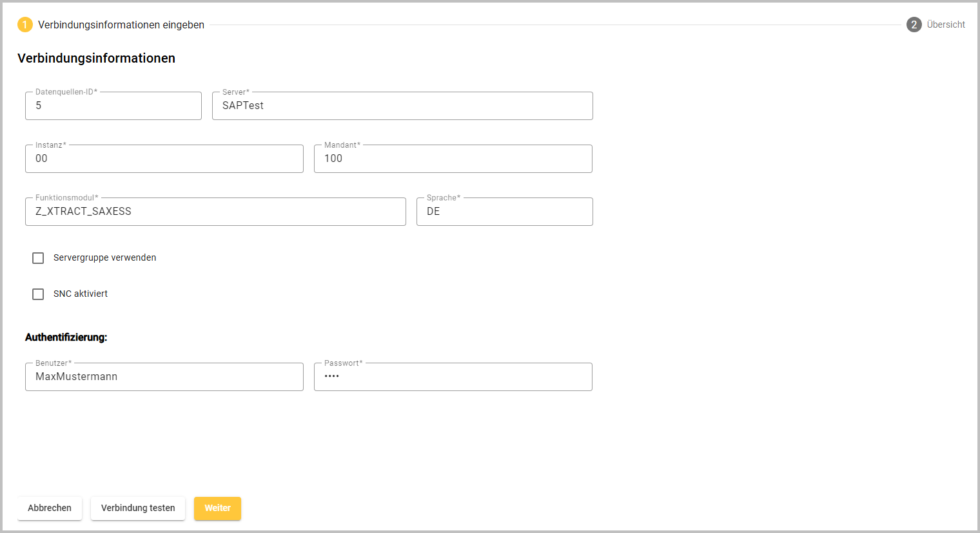Viewport: 980px width, 533px height.
Task: Focus the Datenquellen-ID input field
Action: 113,106
